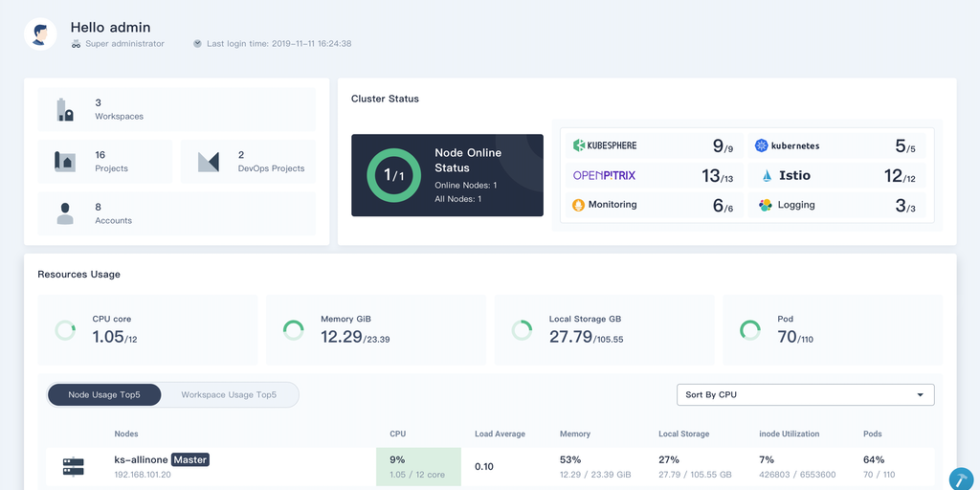The image size is (980, 490).
Task: Switch to Node Usage Top5
Action: click(104, 394)
